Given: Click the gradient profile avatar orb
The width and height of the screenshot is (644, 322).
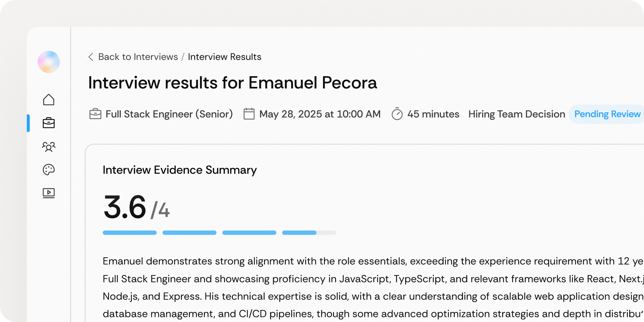Looking at the screenshot, I should [49, 62].
